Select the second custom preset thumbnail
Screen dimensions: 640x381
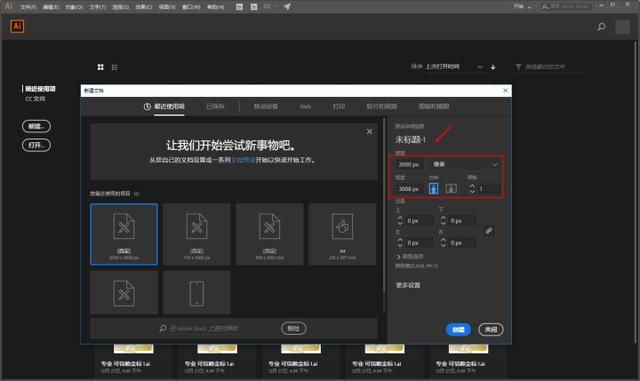[x=197, y=234]
